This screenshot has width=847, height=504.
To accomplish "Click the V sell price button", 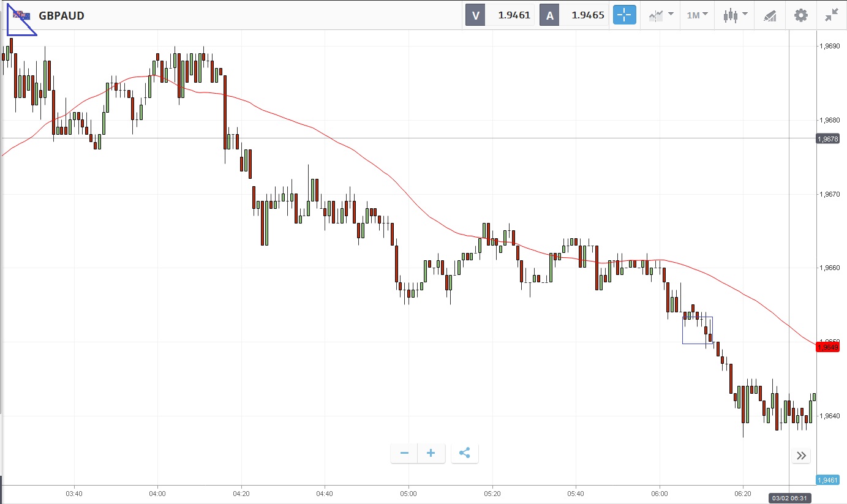I will (500, 15).
